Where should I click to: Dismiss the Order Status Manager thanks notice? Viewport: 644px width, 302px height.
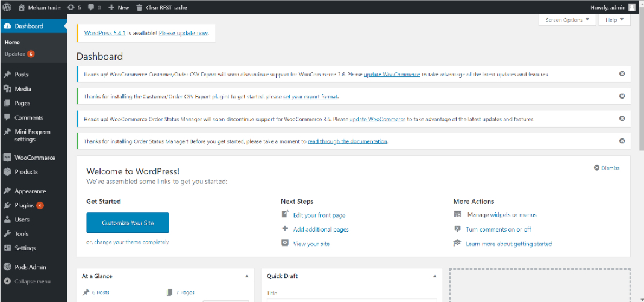[622, 141]
